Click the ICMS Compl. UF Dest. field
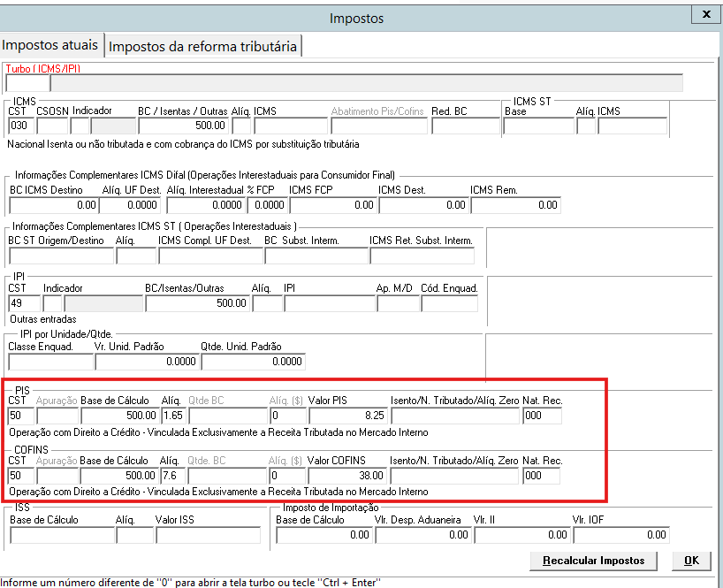This screenshot has width=723, height=588. (x=210, y=256)
